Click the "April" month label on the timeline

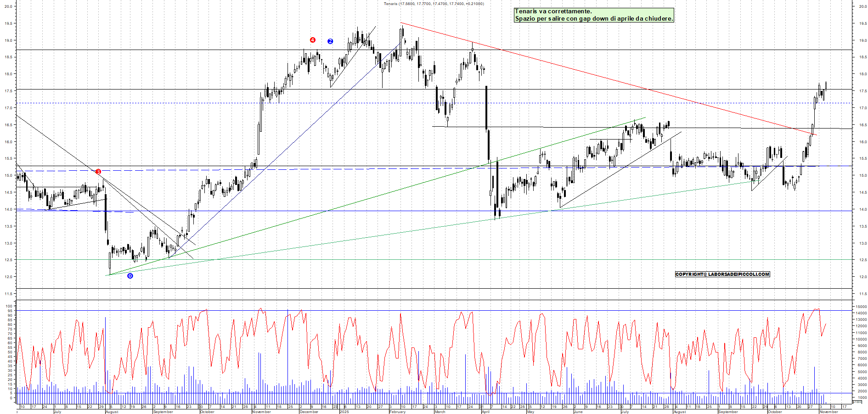(x=487, y=412)
